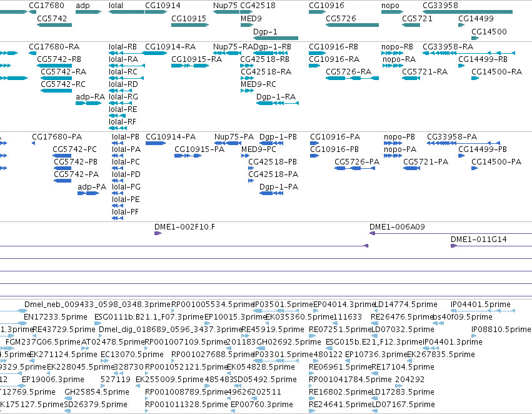Image resolution: width=532 pixels, height=414 pixels.
Task: Select the DME1-006A09 clone label
Action: pos(398,226)
